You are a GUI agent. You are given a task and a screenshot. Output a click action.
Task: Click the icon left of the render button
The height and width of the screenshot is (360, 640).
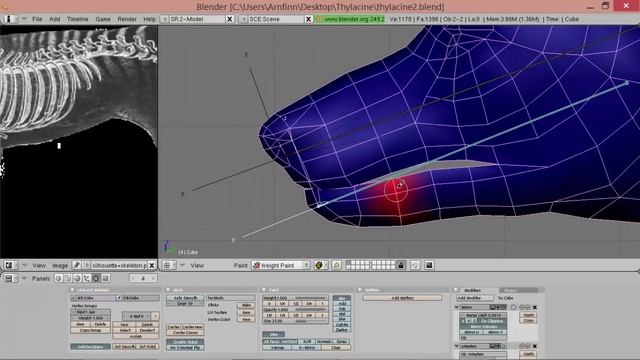pos(415,265)
